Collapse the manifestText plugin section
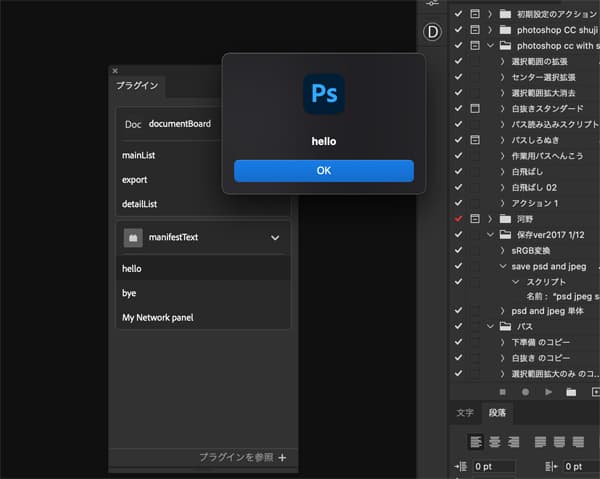This screenshot has height=479, width=600. [275, 238]
